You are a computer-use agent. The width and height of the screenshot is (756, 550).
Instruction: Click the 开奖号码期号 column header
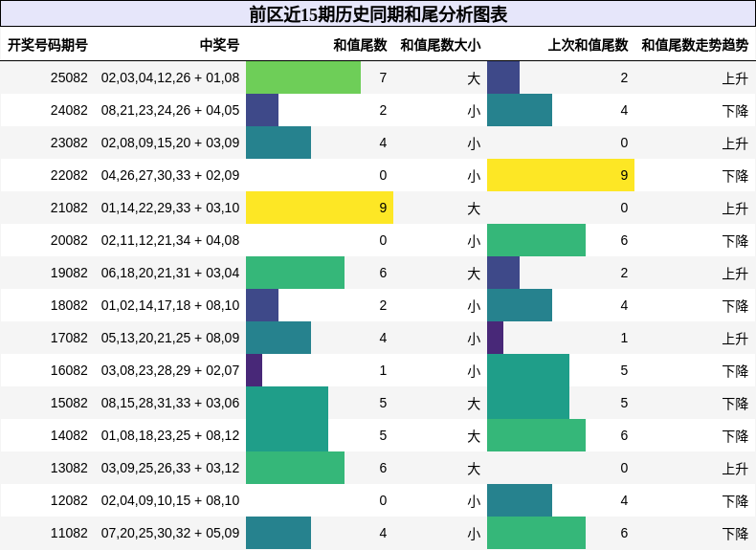(x=48, y=45)
